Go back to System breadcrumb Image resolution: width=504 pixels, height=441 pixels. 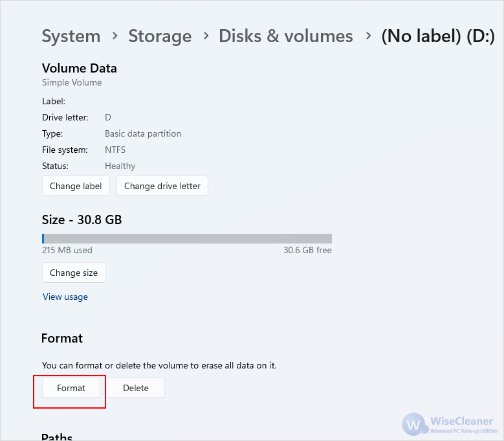coord(71,36)
